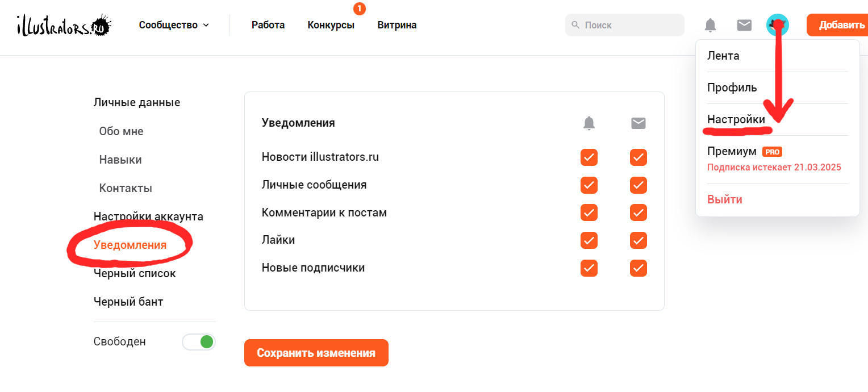
Task: Click the bell column icon in Уведомления panel
Action: (589, 123)
